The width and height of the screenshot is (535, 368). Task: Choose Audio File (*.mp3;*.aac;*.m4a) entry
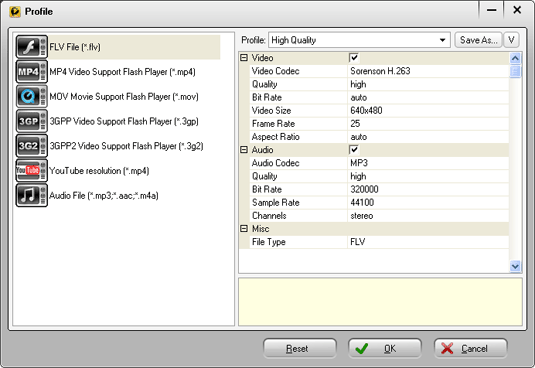tap(104, 196)
